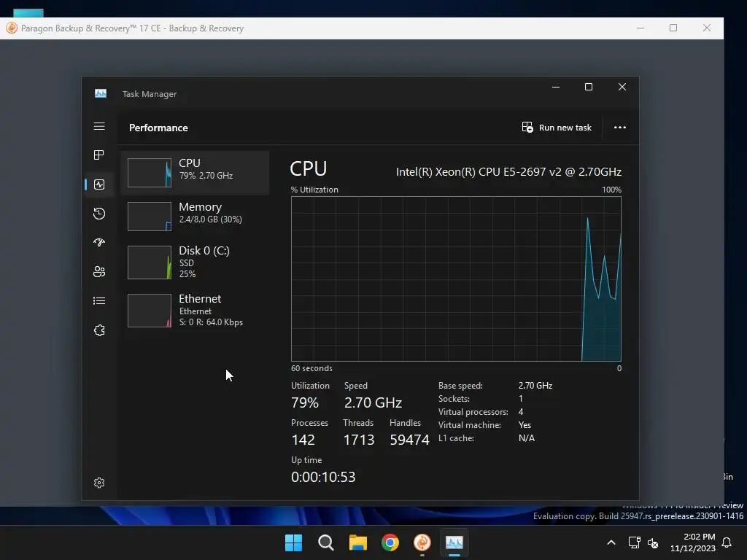
Task: Click the CPU mini graph thumbnail
Action: pyautogui.click(x=150, y=173)
